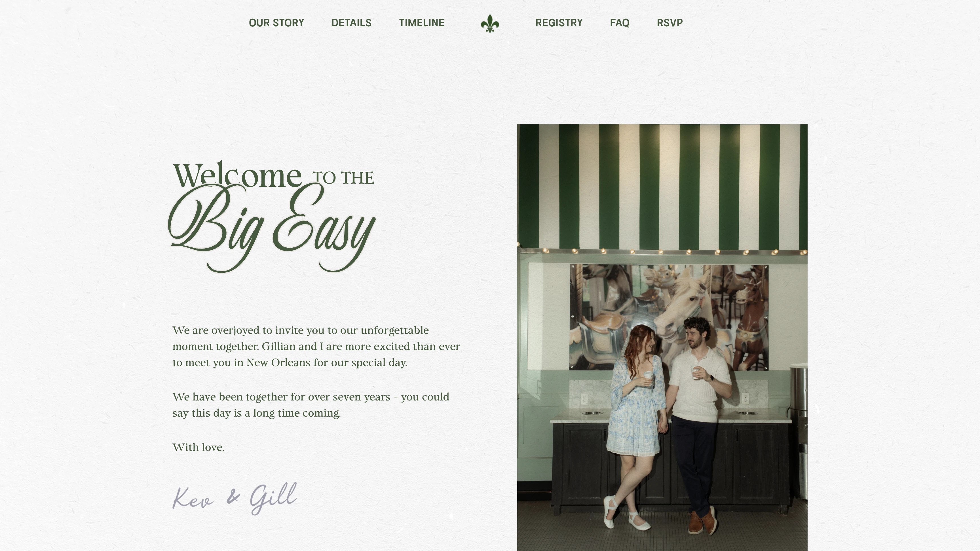Click the 'Big Easy' script title

272,227
